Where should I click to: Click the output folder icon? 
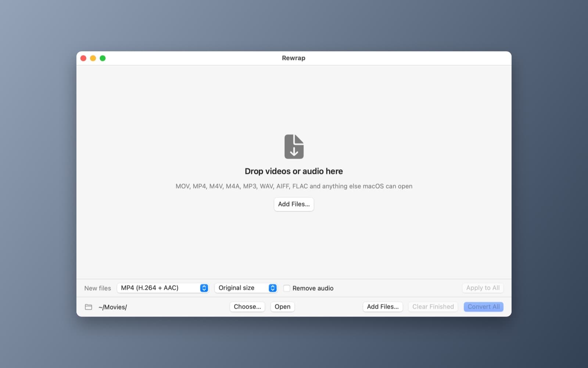coord(89,307)
